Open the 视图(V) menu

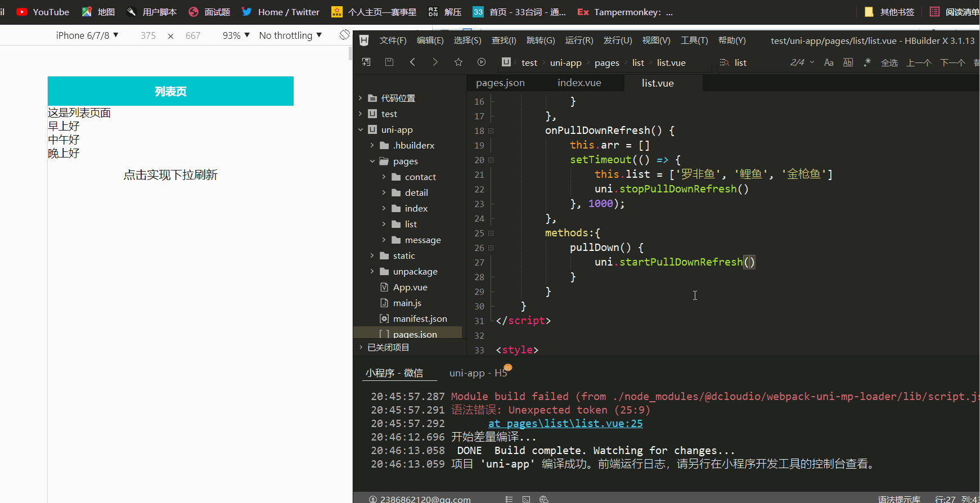coord(657,41)
